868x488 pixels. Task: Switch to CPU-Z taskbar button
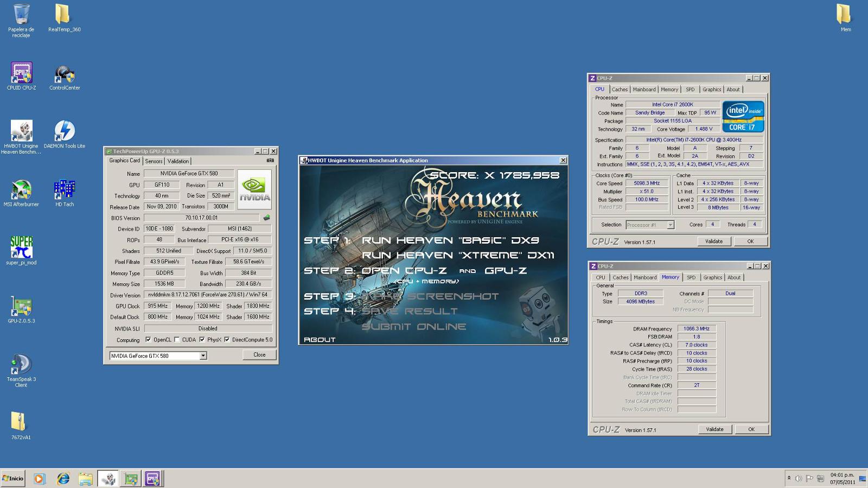tap(152, 478)
